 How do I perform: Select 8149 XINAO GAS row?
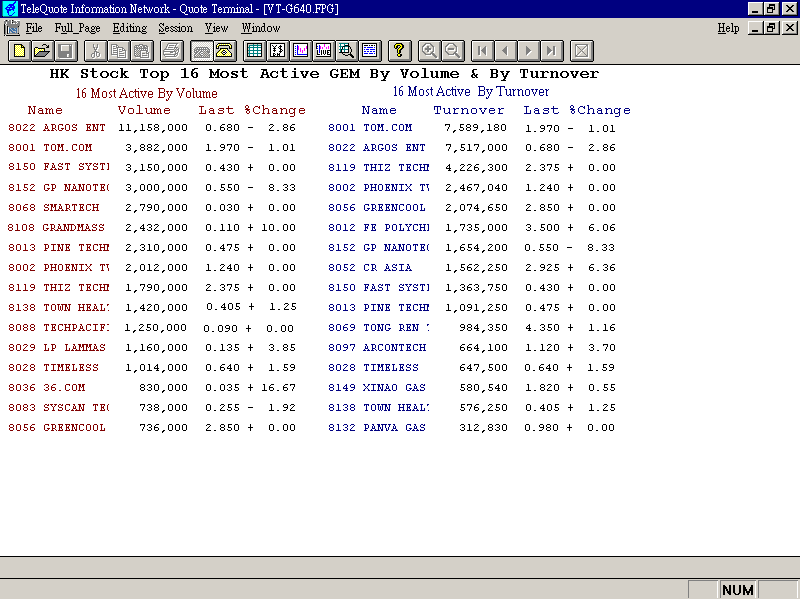[472, 388]
